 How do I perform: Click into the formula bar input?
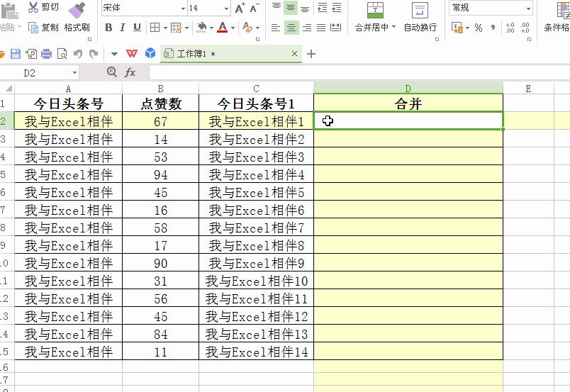(359, 73)
